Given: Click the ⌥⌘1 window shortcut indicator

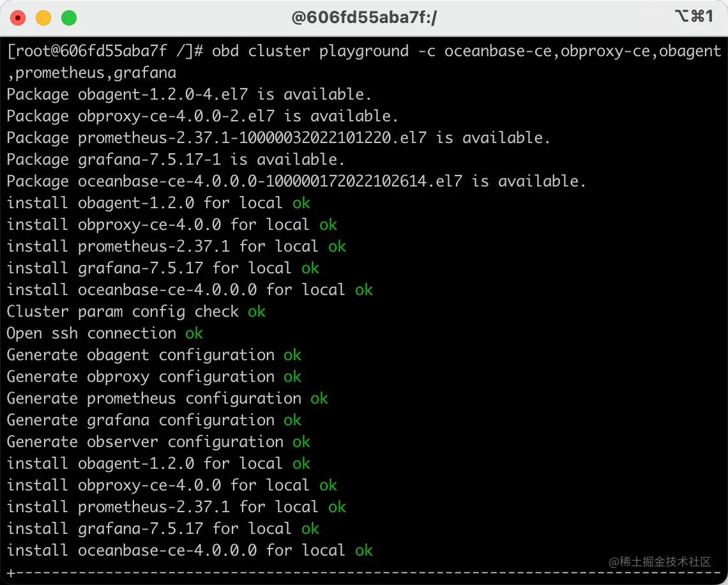Looking at the screenshot, I should pyautogui.click(x=694, y=16).
